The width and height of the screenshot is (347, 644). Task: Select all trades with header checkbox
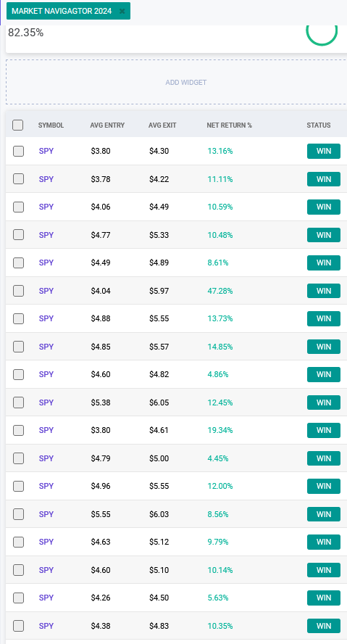[18, 125]
